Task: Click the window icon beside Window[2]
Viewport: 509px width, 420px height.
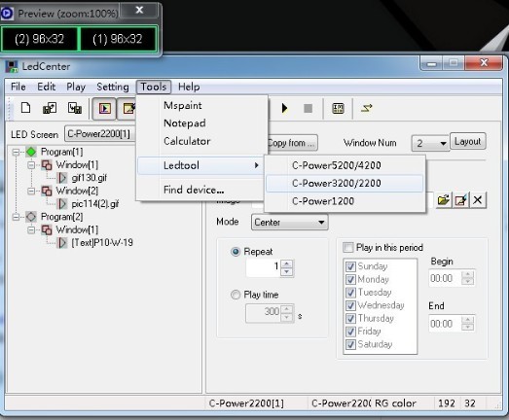Action: pyautogui.click(x=47, y=191)
